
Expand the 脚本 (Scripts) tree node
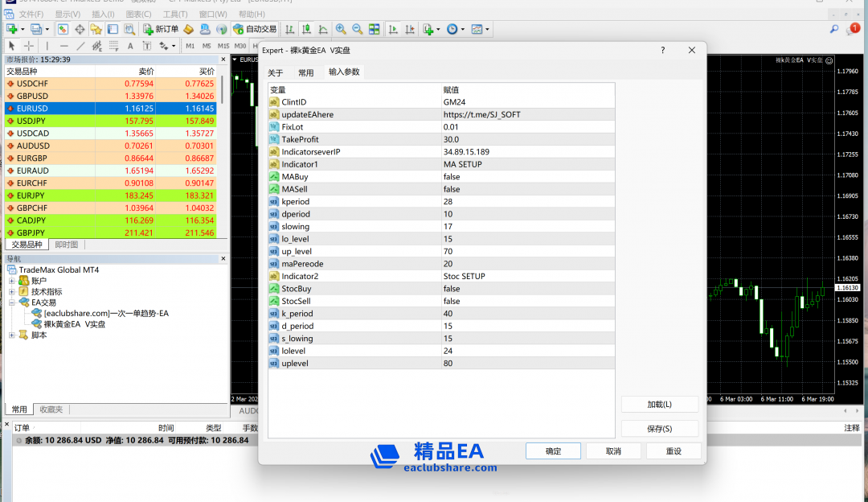click(12, 335)
